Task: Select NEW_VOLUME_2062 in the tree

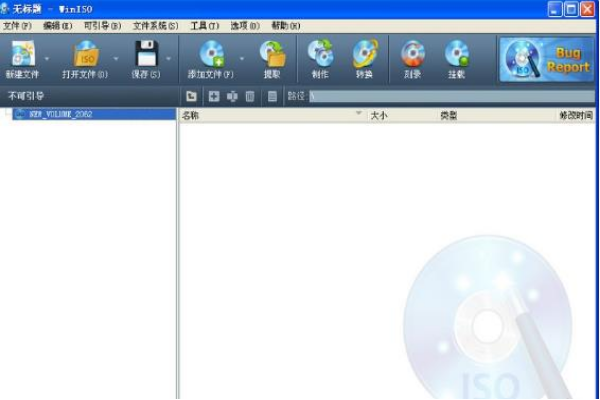Action: pyautogui.click(x=94, y=114)
